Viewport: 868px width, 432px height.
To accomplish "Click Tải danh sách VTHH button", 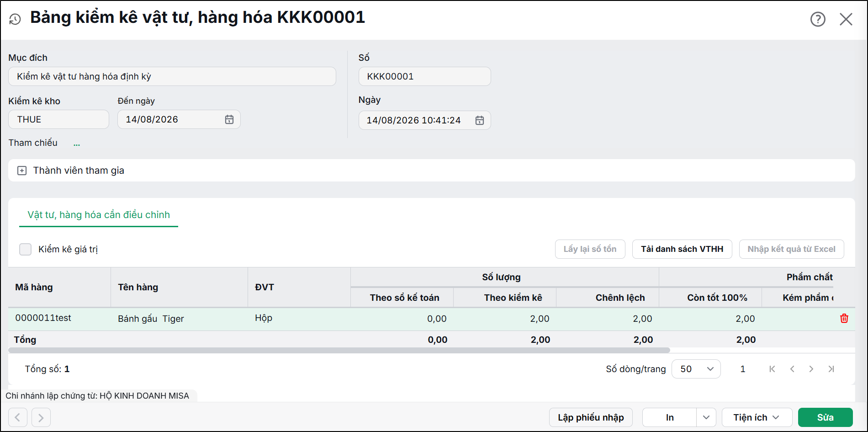I will click(682, 249).
